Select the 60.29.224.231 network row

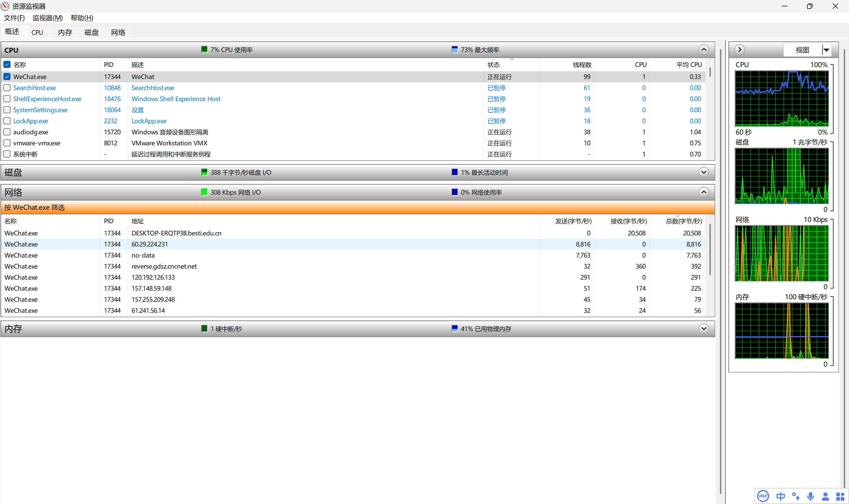[150, 244]
